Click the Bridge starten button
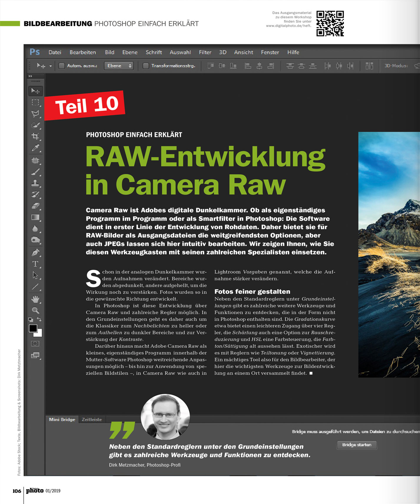The height and width of the screenshot is (504, 420). [357, 445]
